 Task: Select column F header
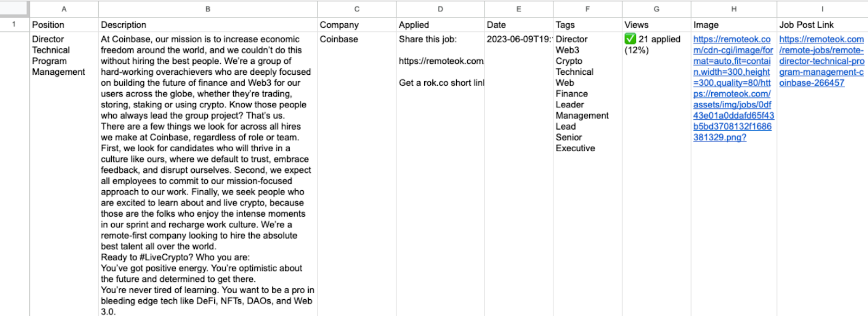click(588, 9)
